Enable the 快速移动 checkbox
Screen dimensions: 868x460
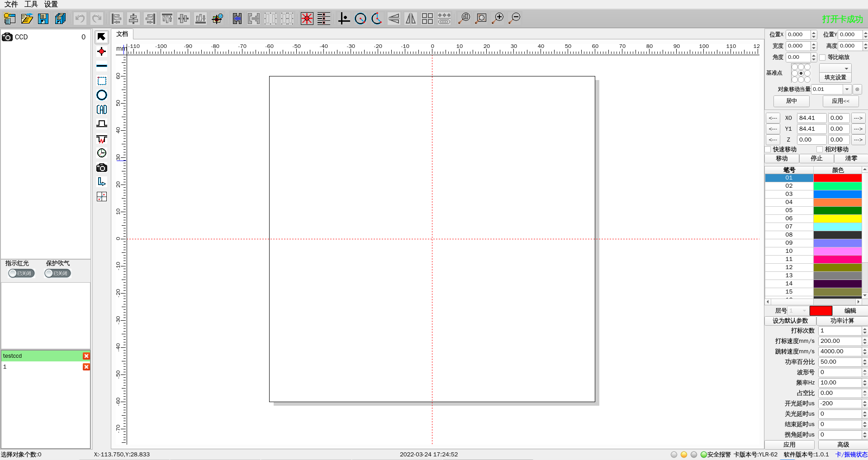(x=768, y=149)
